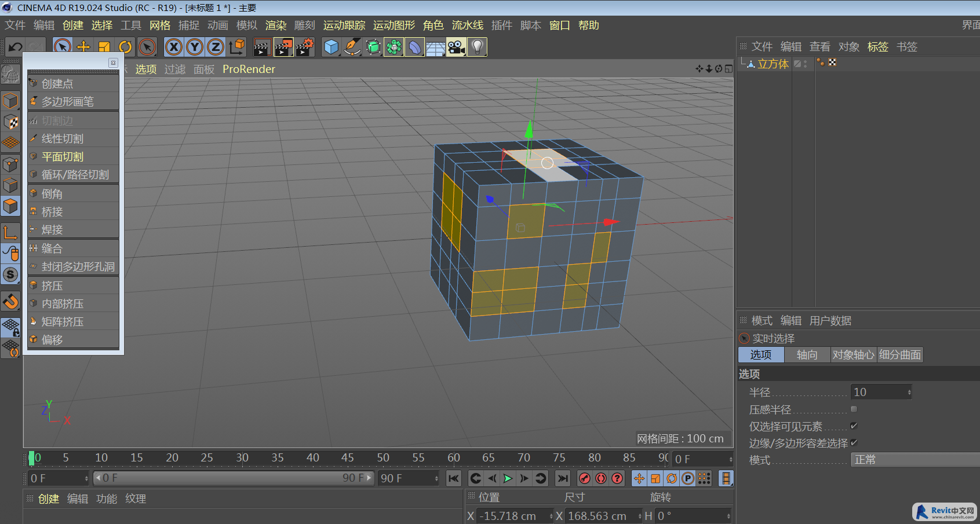The image size is (980, 524).
Task: Toggle Snap magnet icon in left sidebar
Action: click(x=10, y=301)
